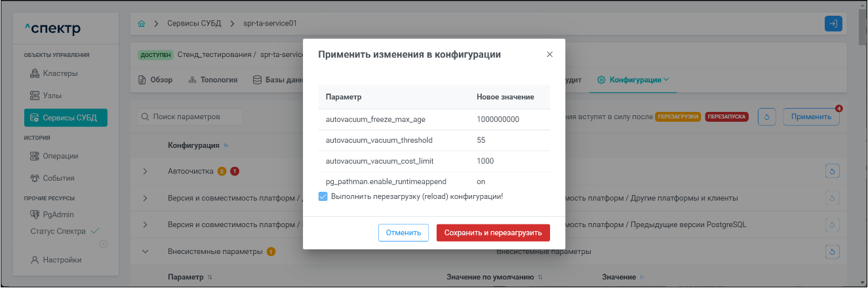Click the orange ПЕРЕЗАГРУЗКИ badge
This screenshot has width=868, height=288.
(x=678, y=117)
